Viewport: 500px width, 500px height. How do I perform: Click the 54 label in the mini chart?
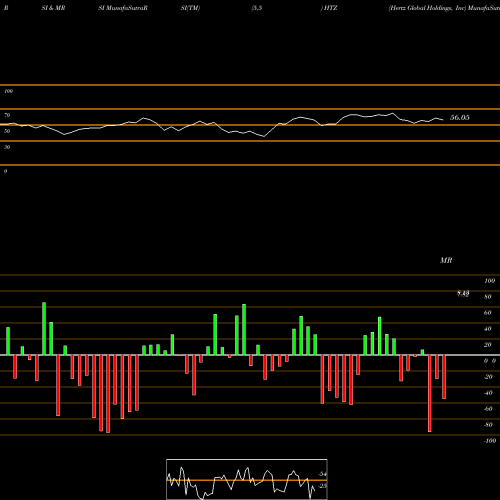tap(322, 474)
